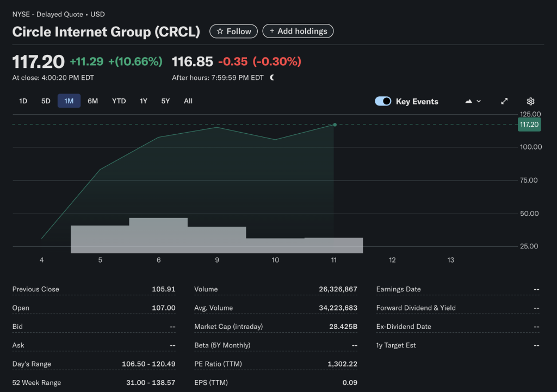557x392 pixels.
Task: Click the Earnings Date label
Action: [399, 289]
